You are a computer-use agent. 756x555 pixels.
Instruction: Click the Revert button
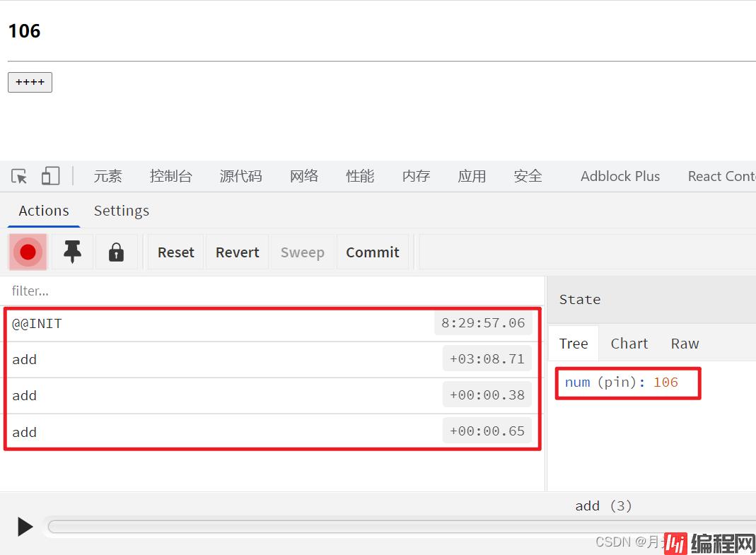tap(237, 252)
